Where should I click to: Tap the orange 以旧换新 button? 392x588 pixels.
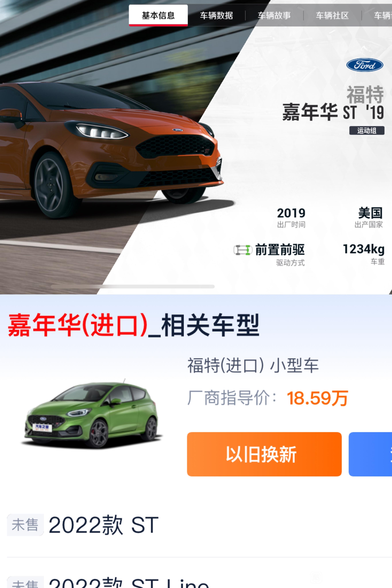(264, 454)
